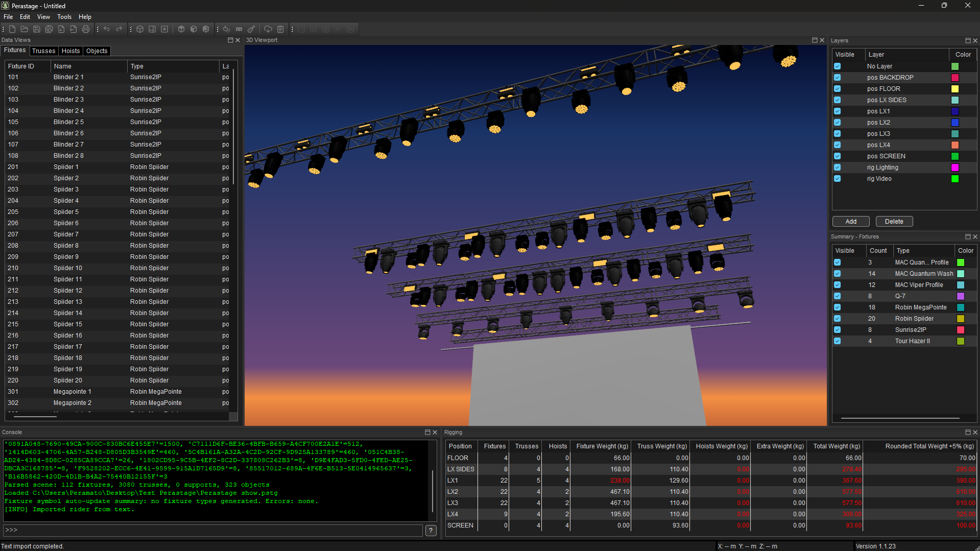This screenshot has height=551, width=980.
Task: Float the 3D Viewport panel
Action: 815,40
